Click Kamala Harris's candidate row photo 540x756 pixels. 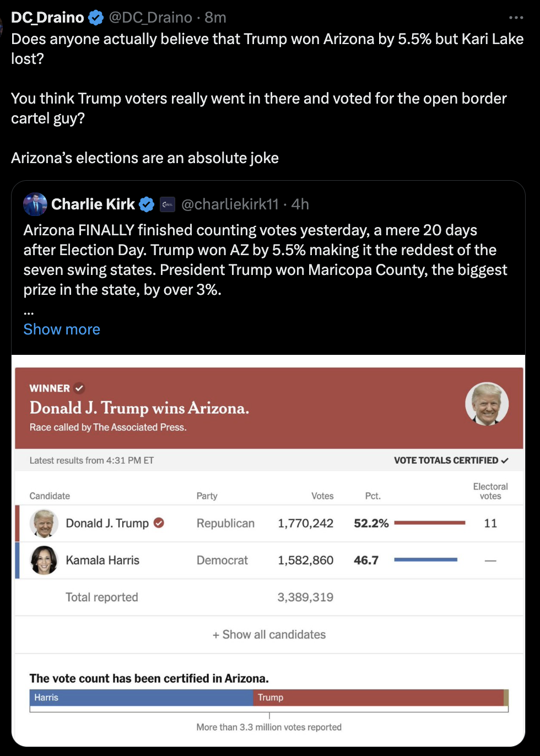pyautogui.click(x=44, y=560)
